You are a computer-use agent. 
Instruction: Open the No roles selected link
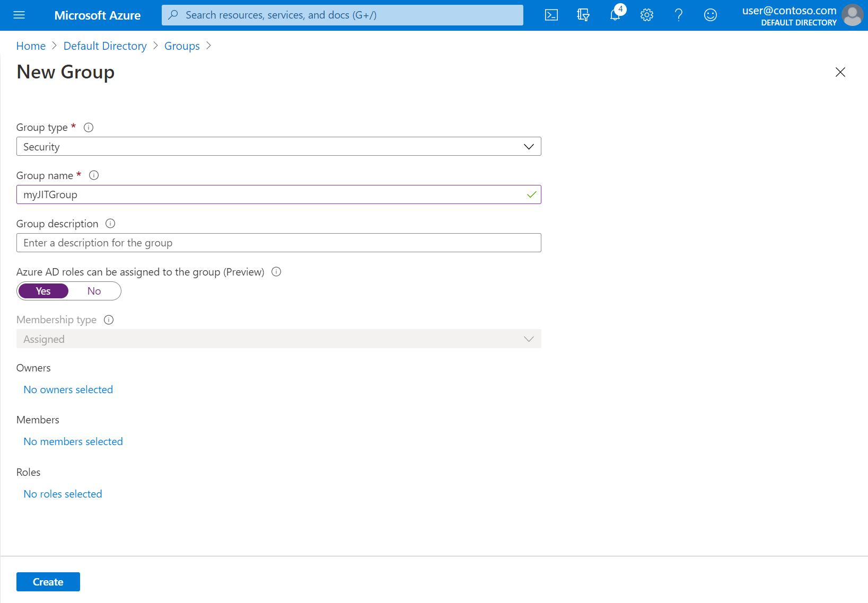pos(63,493)
